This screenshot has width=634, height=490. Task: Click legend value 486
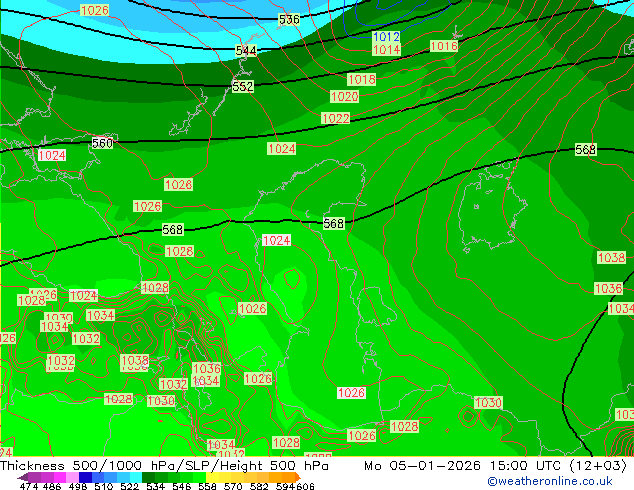point(51,486)
